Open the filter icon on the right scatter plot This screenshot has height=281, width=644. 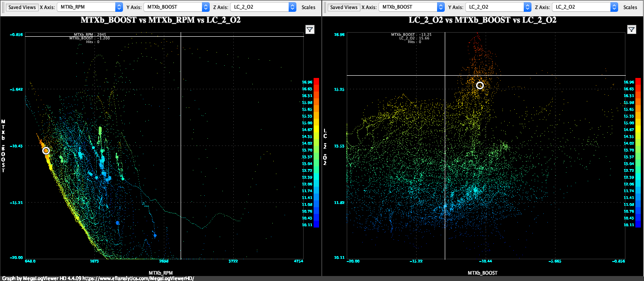point(631,29)
